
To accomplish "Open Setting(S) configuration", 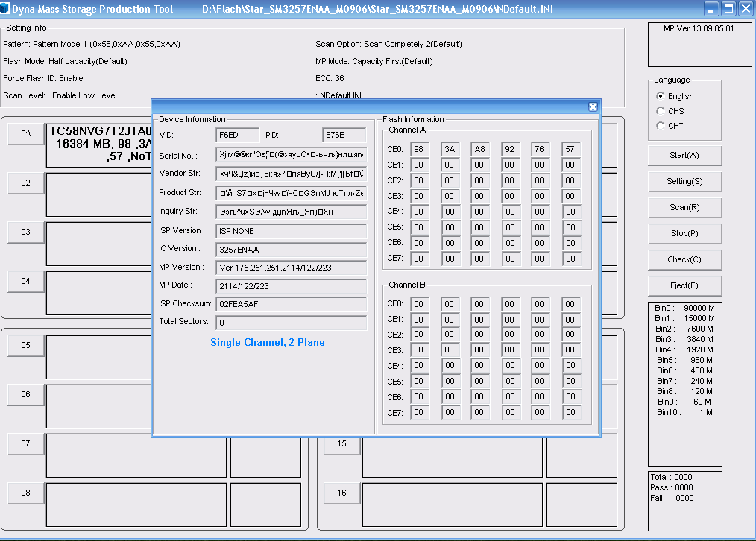I will [684, 181].
